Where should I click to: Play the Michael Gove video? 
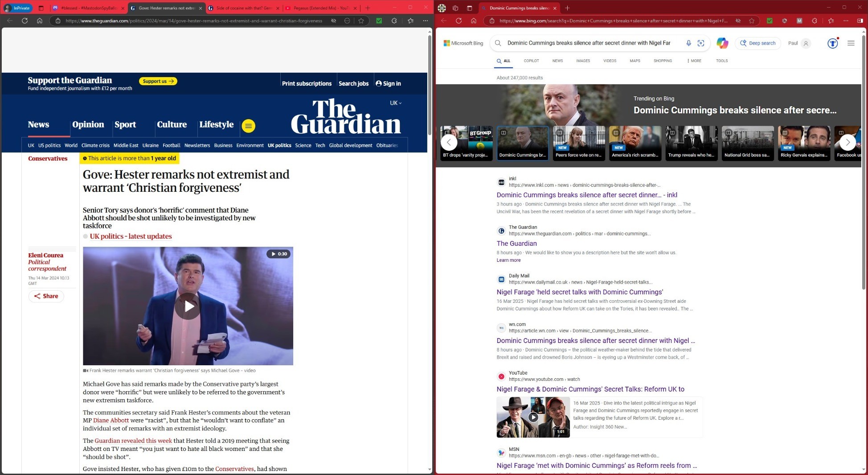(188, 306)
